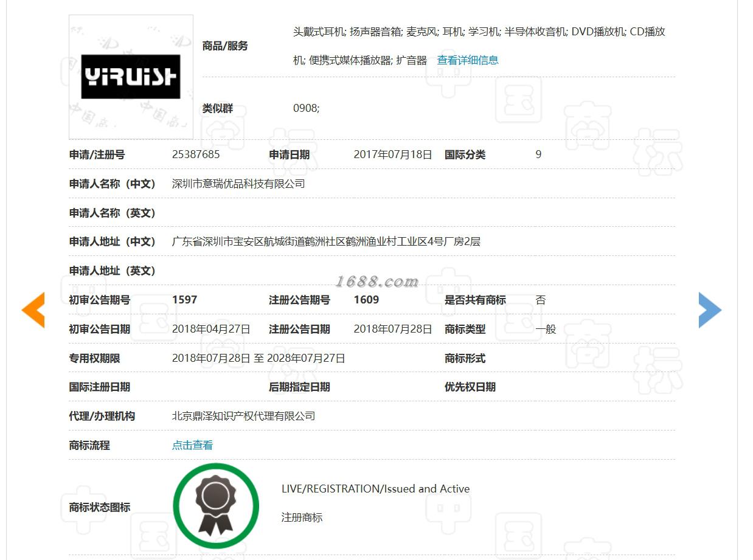The image size is (753, 560).
Task: Click the 申请日期 field label
Action: pyautogui.click(x=289, y=154)
